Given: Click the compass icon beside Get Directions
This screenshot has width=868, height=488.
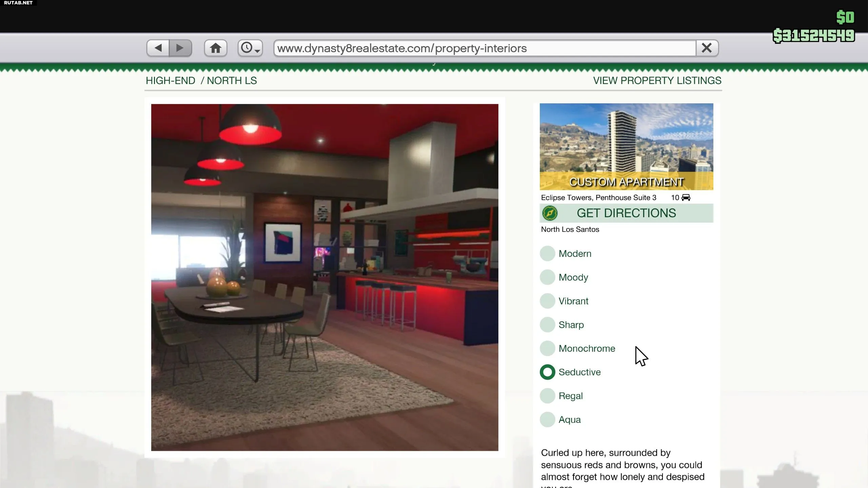Looking at the screenshot, I should pyautogui.click(x=550, y=213).
